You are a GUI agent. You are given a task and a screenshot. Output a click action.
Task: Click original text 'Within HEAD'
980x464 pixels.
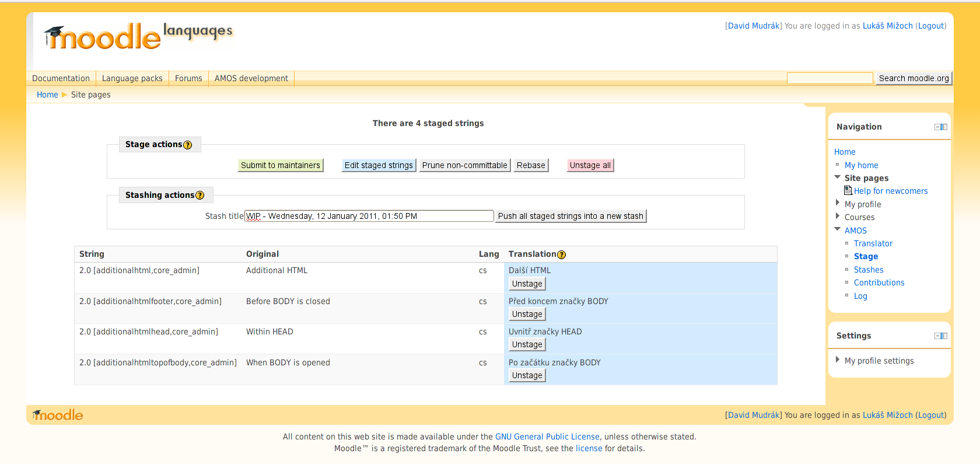click(269, 332)
